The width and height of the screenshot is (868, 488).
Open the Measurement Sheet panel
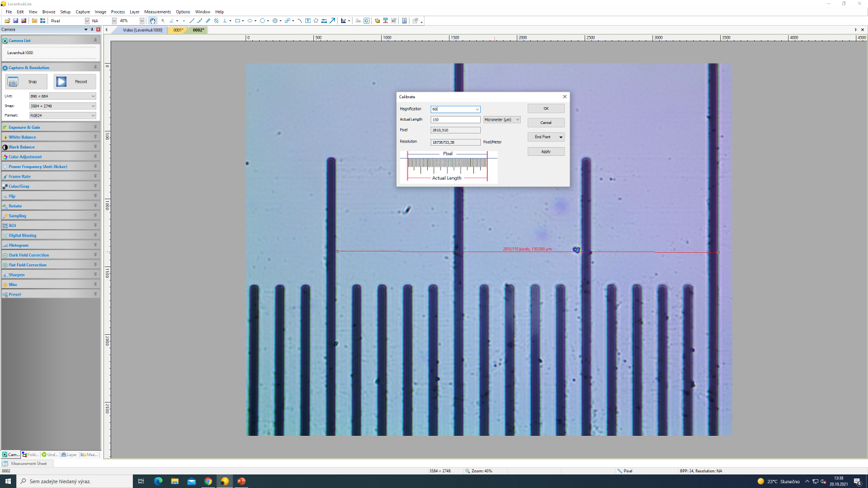[28, 464]
